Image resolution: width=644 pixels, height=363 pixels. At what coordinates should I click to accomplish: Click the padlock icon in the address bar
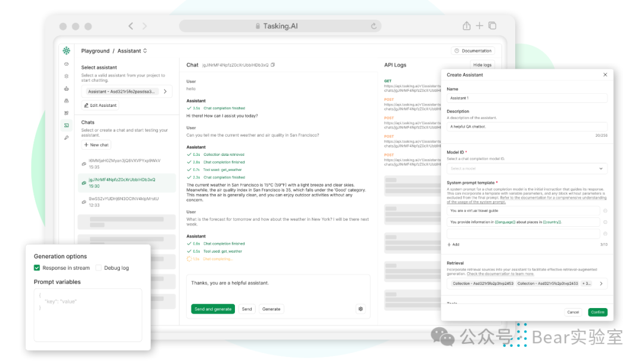point(258,26)
